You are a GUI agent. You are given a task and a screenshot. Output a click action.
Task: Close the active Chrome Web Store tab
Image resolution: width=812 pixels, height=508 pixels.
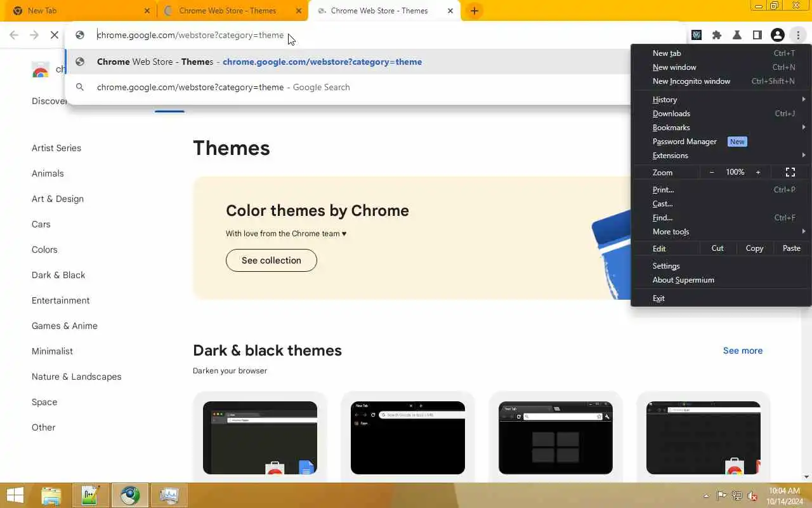click(450, 11)
